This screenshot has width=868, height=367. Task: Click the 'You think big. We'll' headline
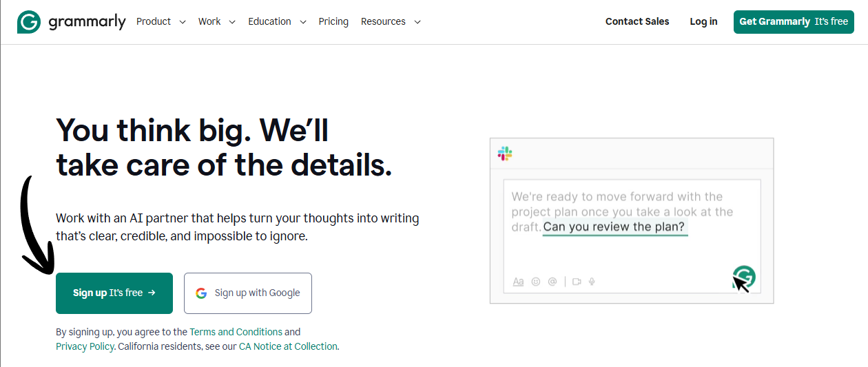pos(192,130)
